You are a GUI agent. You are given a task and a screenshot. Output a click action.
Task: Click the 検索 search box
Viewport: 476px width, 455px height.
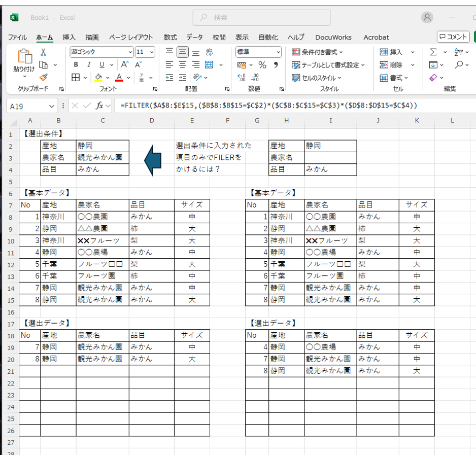pos(262,18)
